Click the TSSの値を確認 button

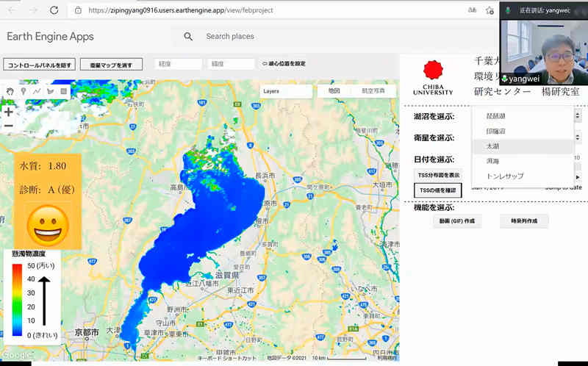[437, 190]
